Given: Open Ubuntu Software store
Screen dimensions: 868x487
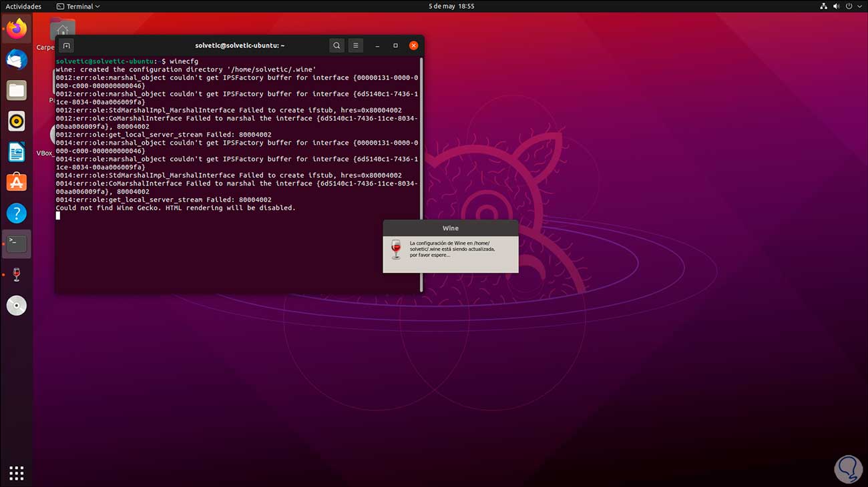Looking at the screenshot, I should 17,182.
